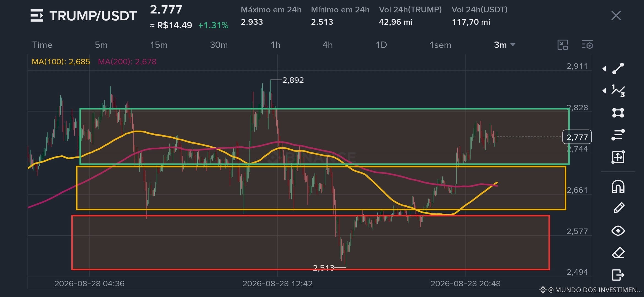644x297 pixels.
Task: Toggle drawings visibility eye icon
Action: tap(618, 231)
